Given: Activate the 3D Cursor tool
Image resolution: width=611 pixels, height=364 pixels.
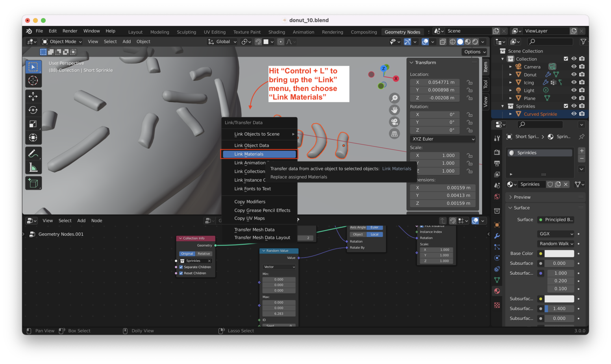Looking at the screenshot, I should pos(33,81).
